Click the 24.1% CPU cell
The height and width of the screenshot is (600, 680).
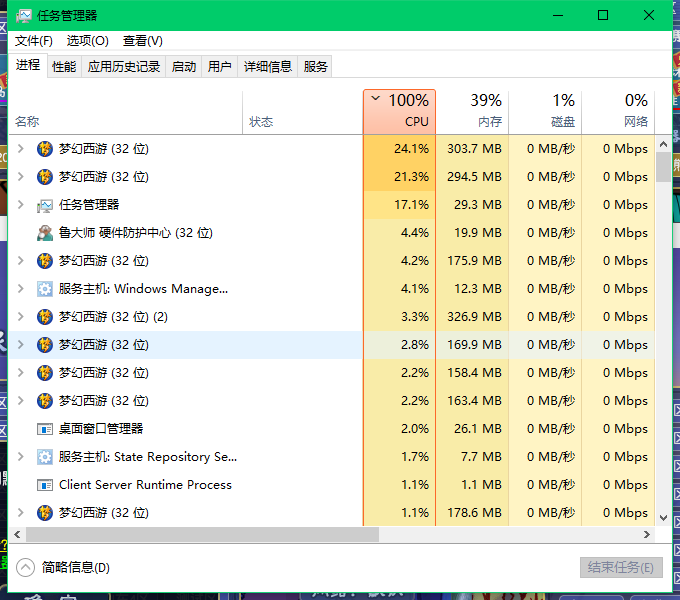[399, 149]
